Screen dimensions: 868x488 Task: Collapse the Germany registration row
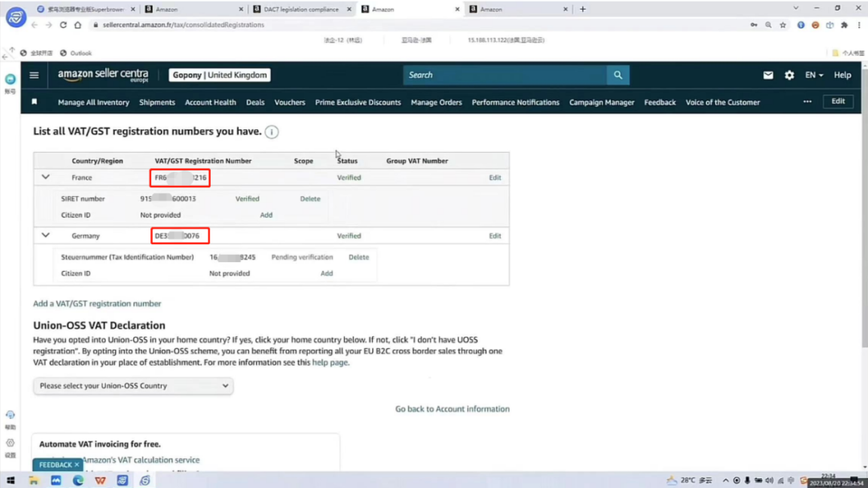[x=45, y=236]
